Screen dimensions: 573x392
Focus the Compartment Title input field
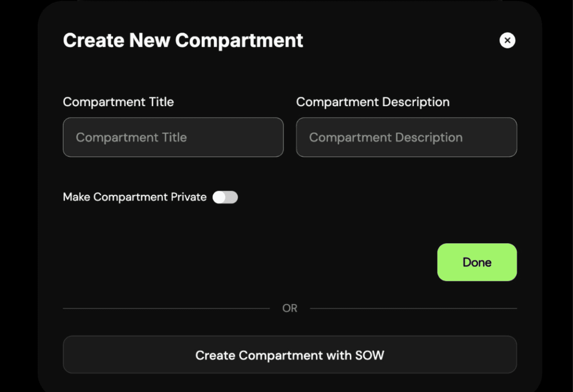click(x=173, y=137)
